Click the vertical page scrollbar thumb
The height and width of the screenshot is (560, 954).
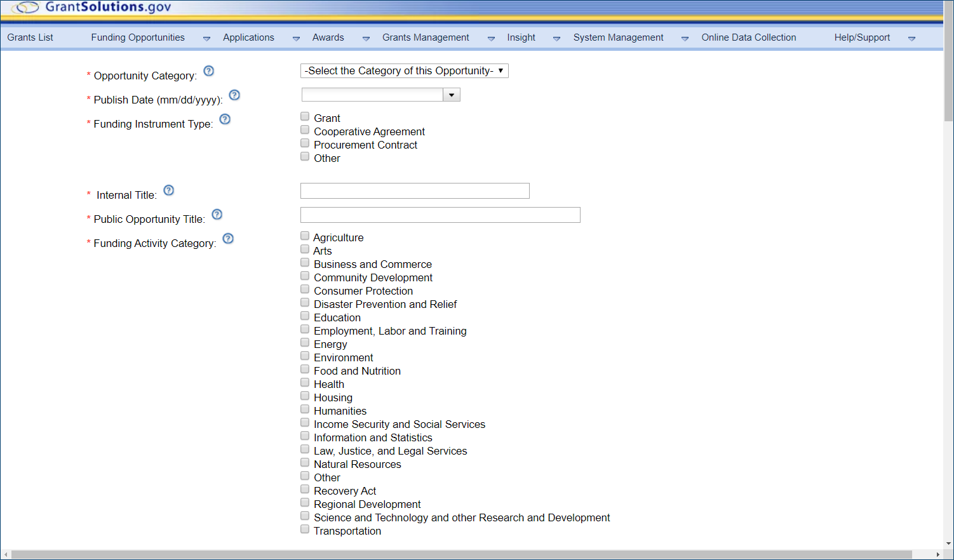[x=948, y=63]
